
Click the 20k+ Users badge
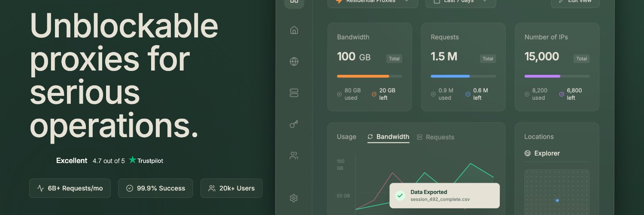coord(231,188)
